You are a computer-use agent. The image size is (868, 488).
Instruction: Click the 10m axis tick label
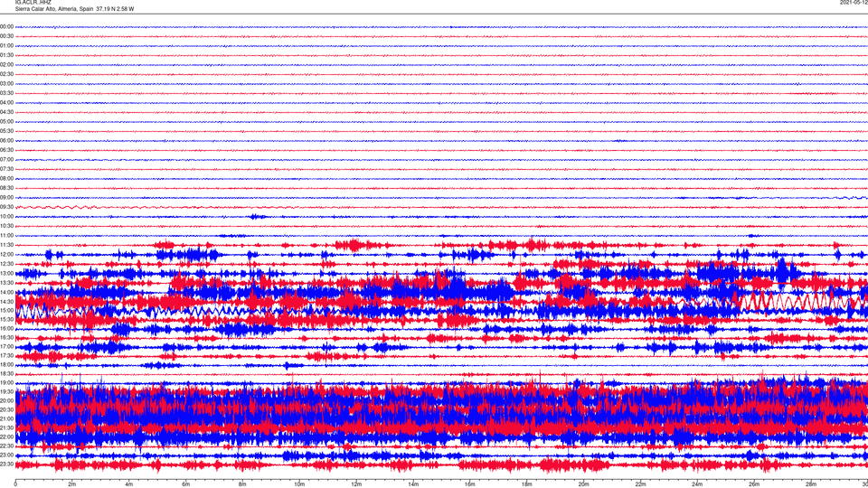pos(299,484)
